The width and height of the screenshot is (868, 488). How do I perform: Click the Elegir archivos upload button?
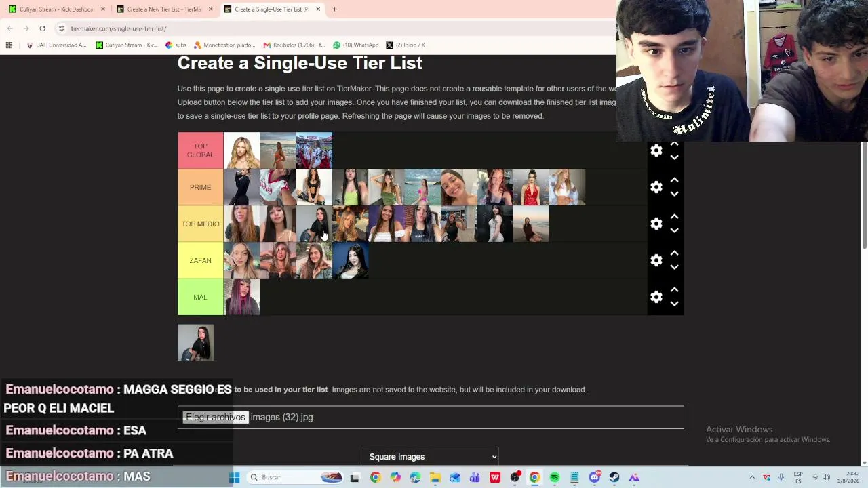click(216, 418)
